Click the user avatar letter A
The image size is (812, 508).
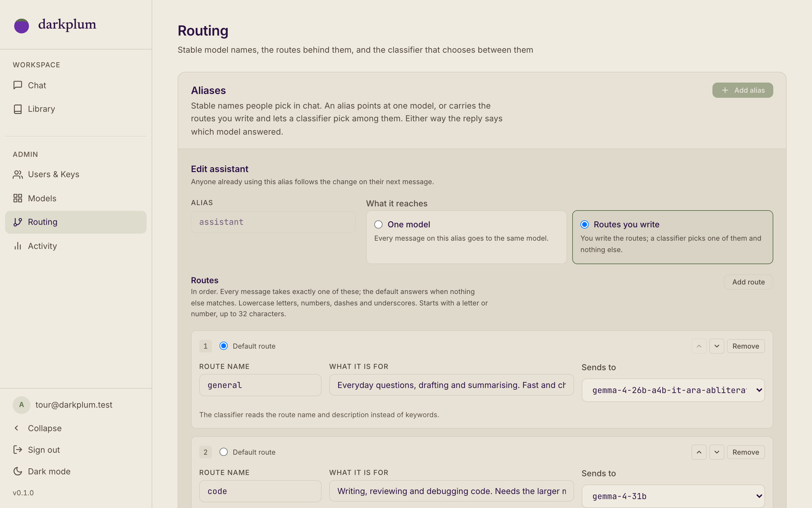pos(22,405)
